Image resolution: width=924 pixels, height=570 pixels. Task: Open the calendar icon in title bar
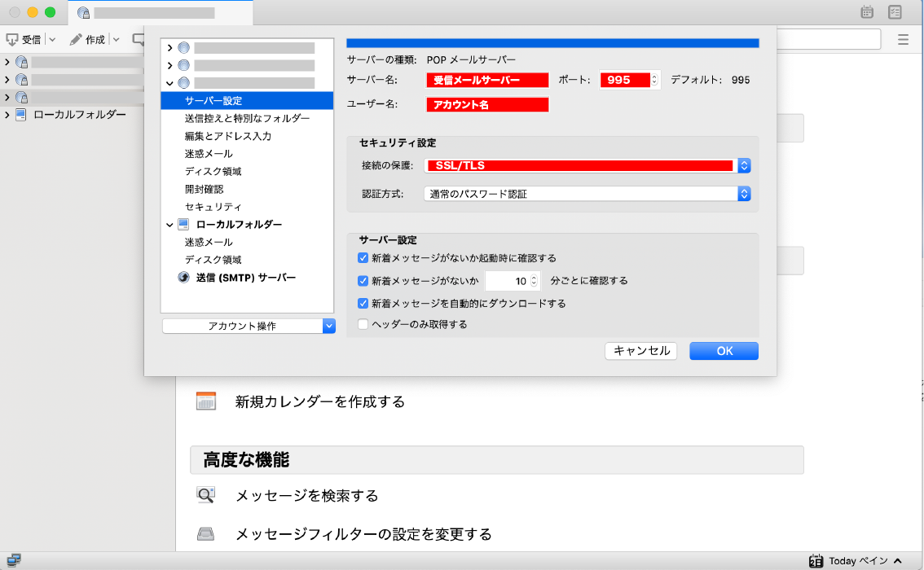tap(867, 12)
